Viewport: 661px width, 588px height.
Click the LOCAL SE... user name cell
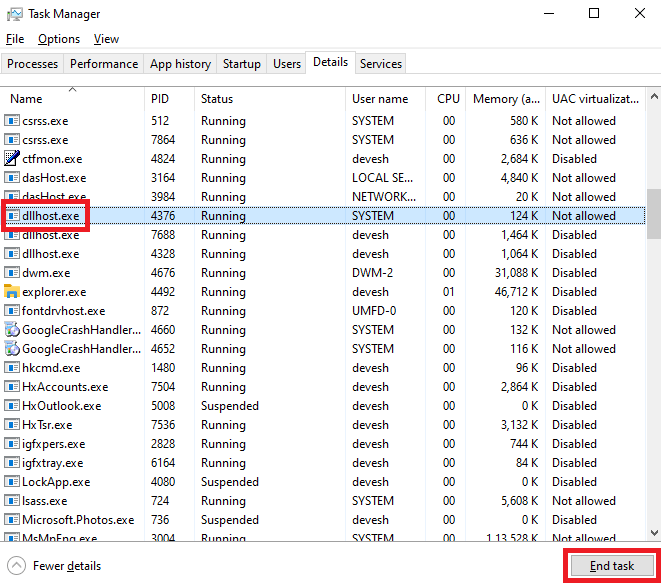tap(382, 178)
